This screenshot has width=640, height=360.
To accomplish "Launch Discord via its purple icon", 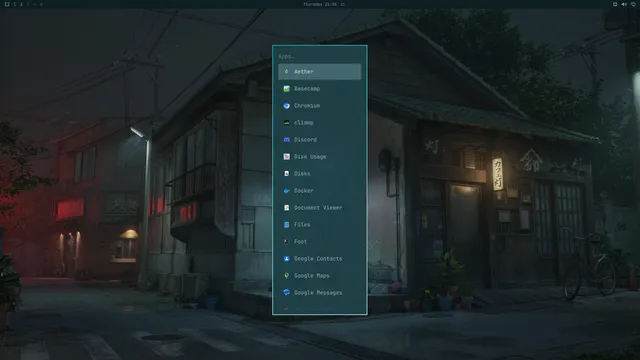I will click(x=287, y=140).
